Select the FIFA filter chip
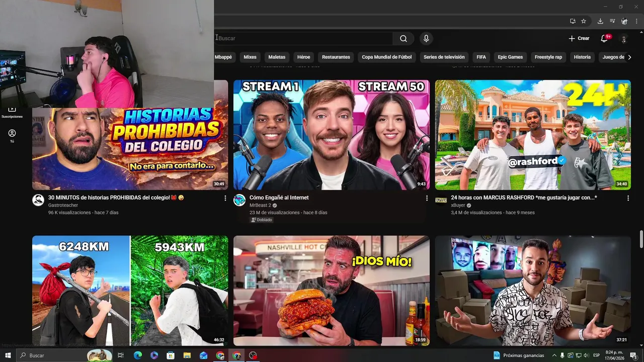The width and height of the screenshot is (644, 362). pyautogui.click(x=481, y=57)
